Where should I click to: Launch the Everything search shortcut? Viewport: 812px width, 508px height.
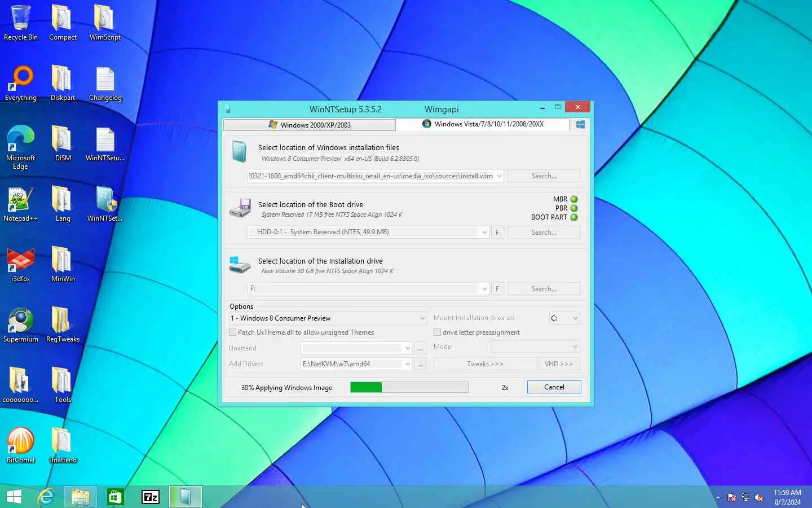(x=21, y=83)
